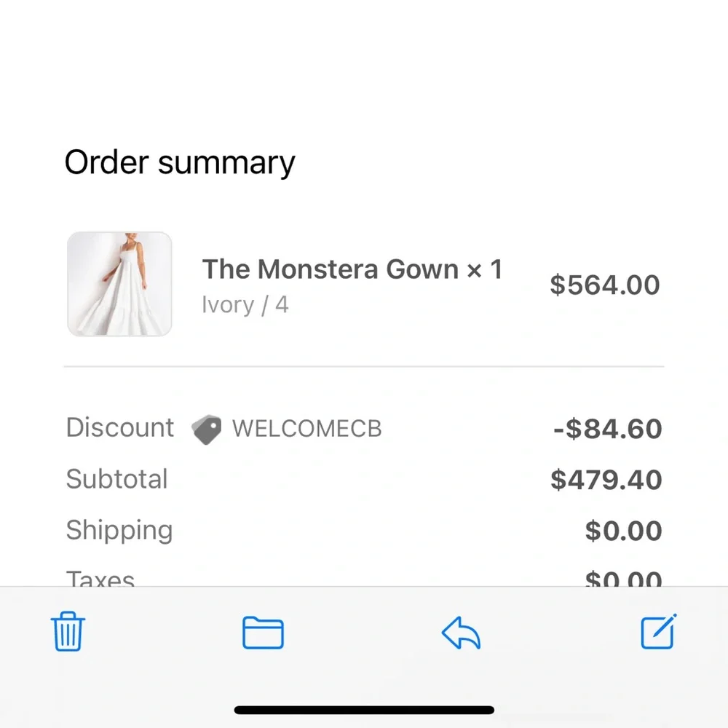Click the discount tag icon
This screenshot has width=728, height=728.
point(207,430)
